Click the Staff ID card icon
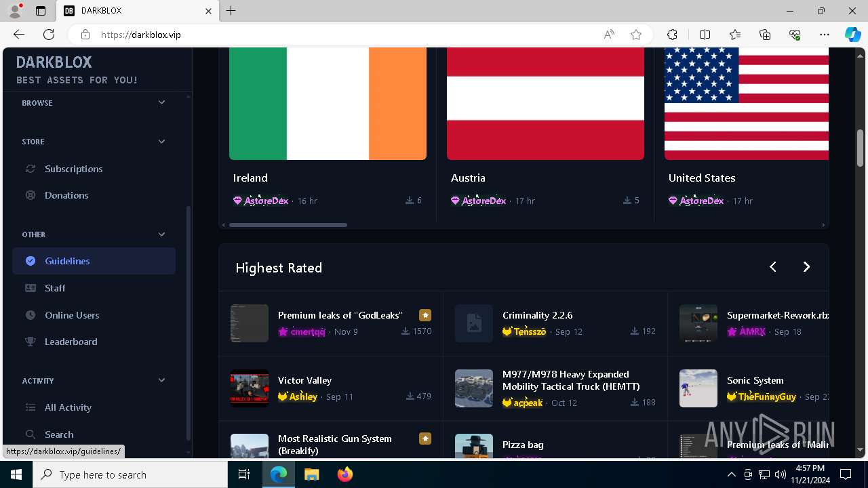 pos(31,288)
